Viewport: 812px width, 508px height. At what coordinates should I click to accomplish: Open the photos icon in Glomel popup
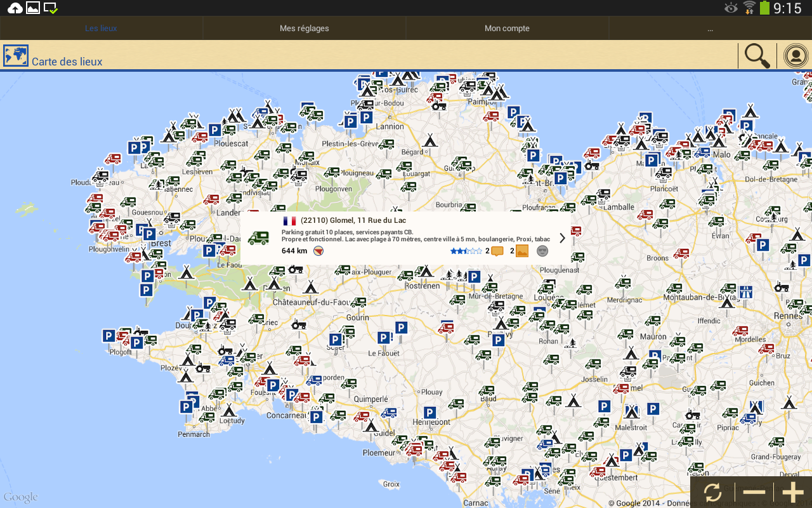point(522,251)
